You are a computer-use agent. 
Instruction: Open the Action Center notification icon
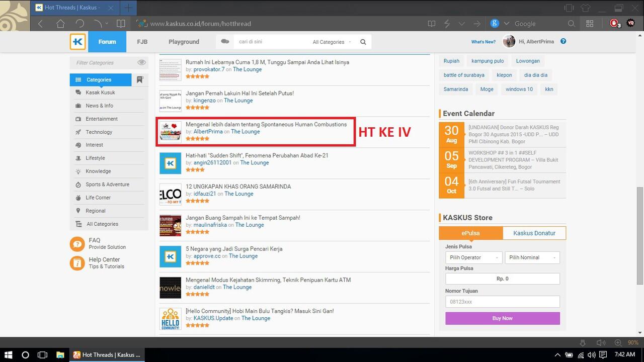(603, 354)
